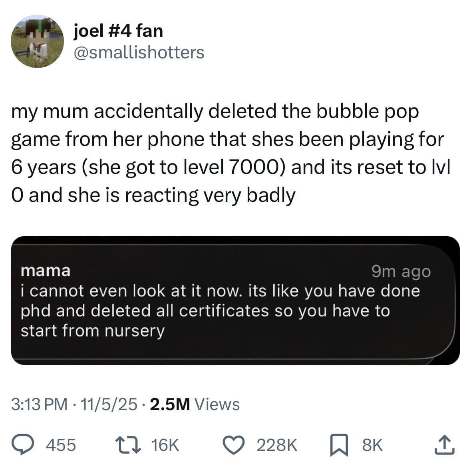Click the tweet text about bubble pop game
The image size is (471, 476).
[231, 153]
